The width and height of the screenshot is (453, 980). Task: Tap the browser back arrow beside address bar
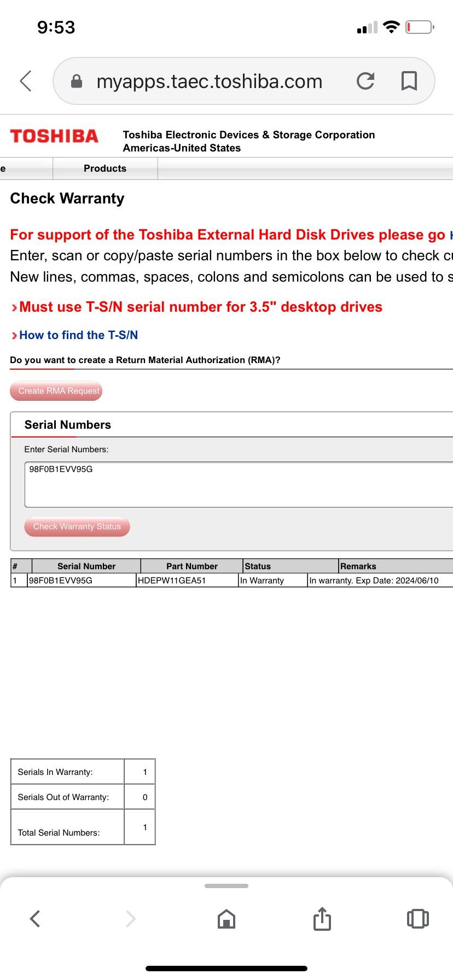(x=26, y=81)
